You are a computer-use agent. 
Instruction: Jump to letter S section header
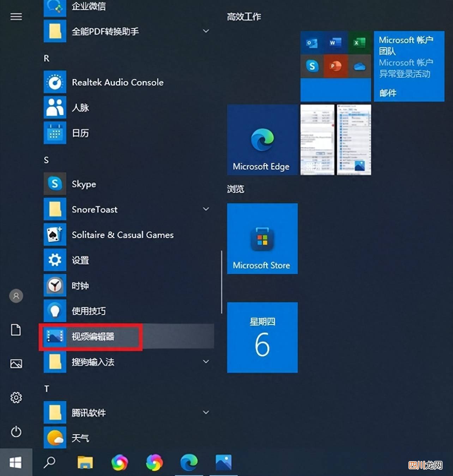(x=46, y=160)
